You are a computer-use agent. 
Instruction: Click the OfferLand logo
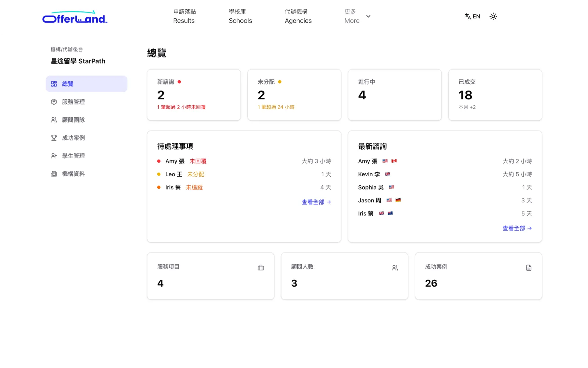pos(75,17)
